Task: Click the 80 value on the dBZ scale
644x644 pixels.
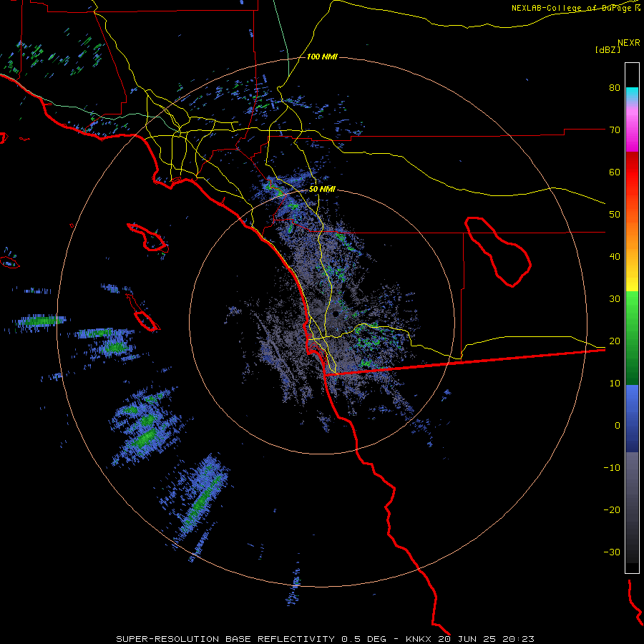Action: point(615,87)
